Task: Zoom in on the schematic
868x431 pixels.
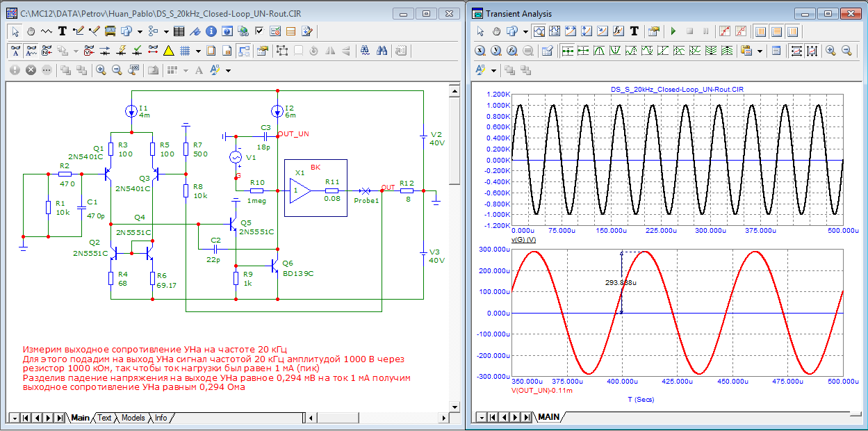Action: pyautogui.click(x=101, y=70)
